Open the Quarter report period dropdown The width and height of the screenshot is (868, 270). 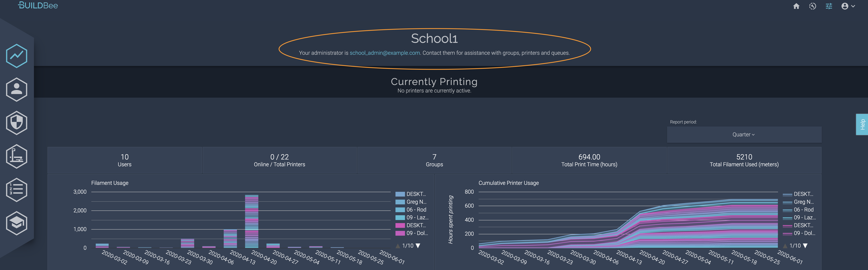[x=744, y=135]
